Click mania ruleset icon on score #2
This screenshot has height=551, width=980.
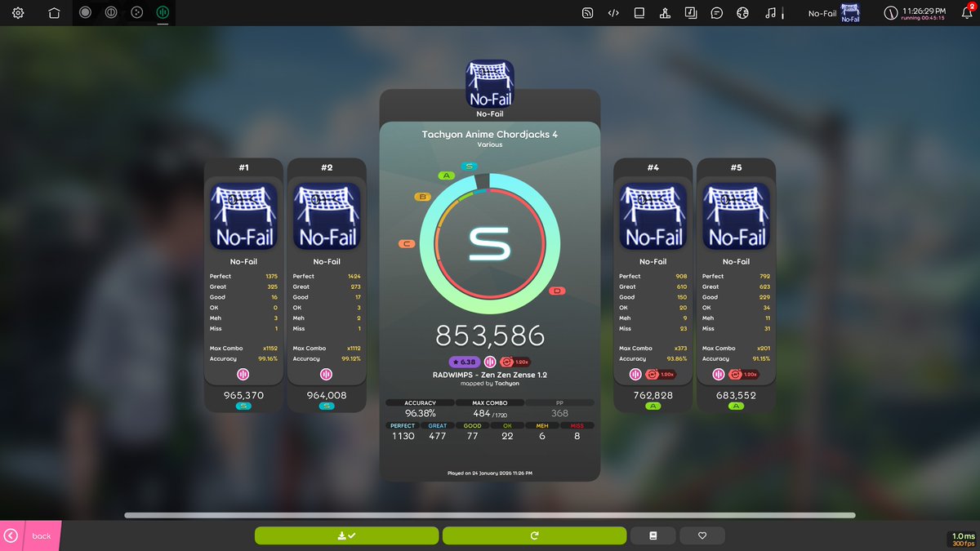point(327,374)
